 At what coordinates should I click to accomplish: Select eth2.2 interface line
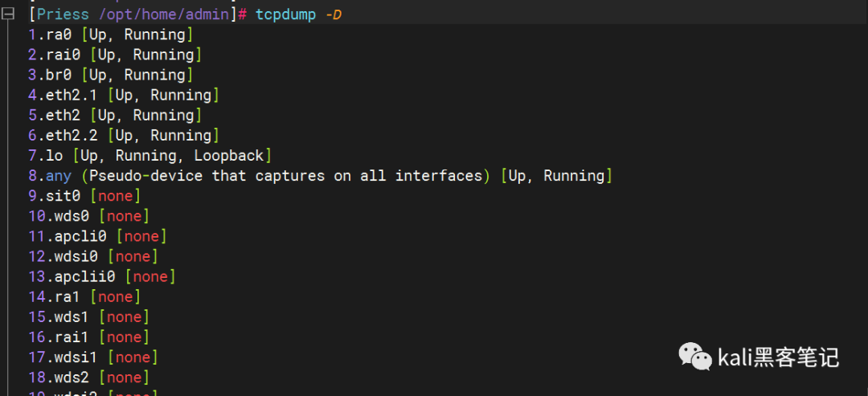point(124,136)
